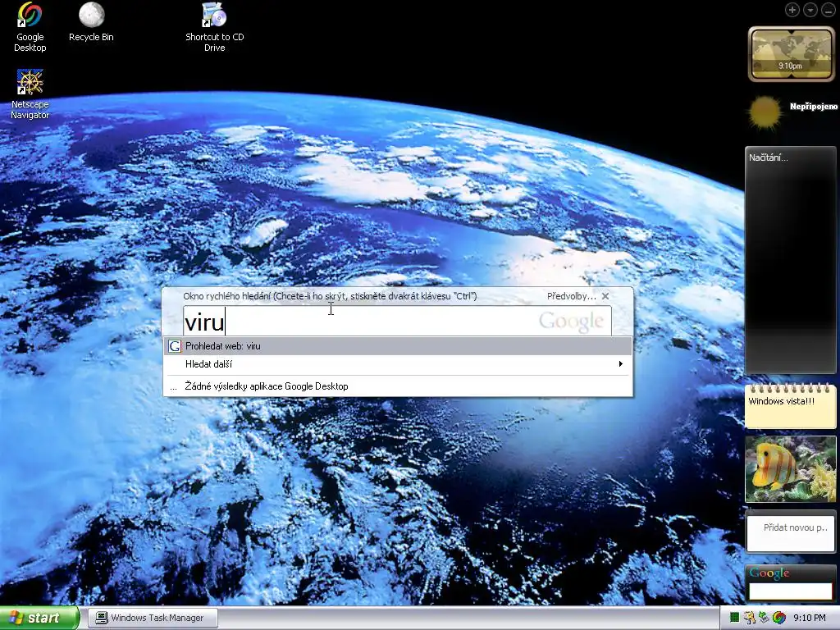This screenshot has width=840, height=630.
Task: Click the Přidat novou p.. note field
Action: 791,532
